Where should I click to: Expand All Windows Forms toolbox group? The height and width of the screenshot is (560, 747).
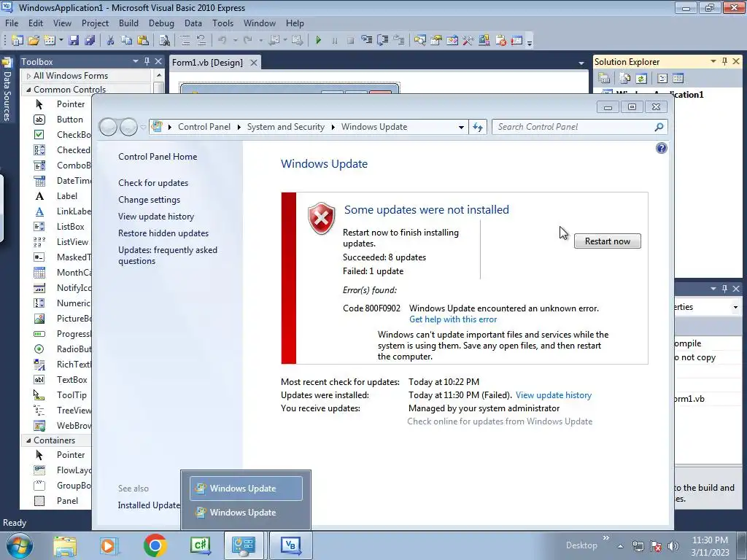point(28,76)
